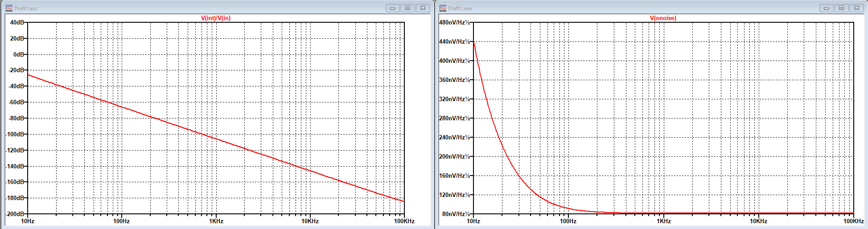Viewport: 868px width, 229px height.
Task: Select the V(onoise) trace label
Action: tap(663, 18)
